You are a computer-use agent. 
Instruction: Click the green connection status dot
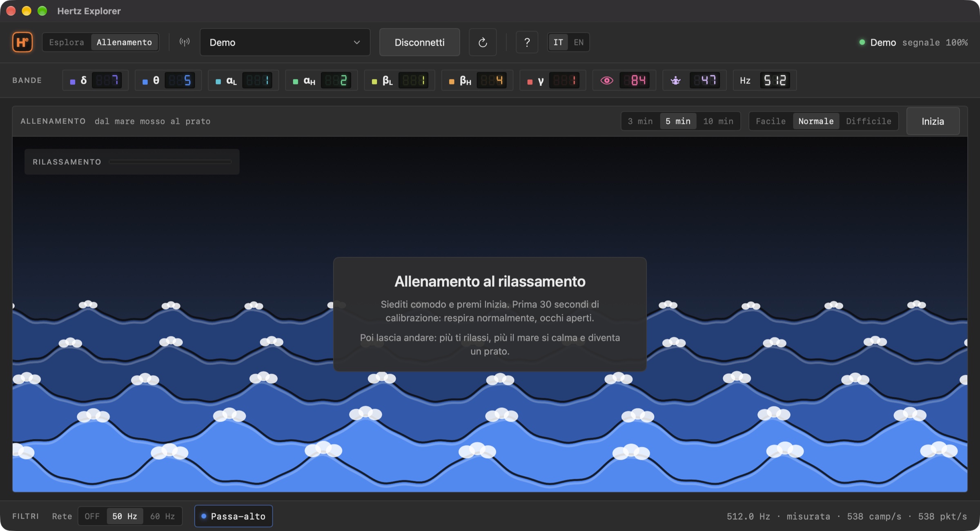pos(862,42)
